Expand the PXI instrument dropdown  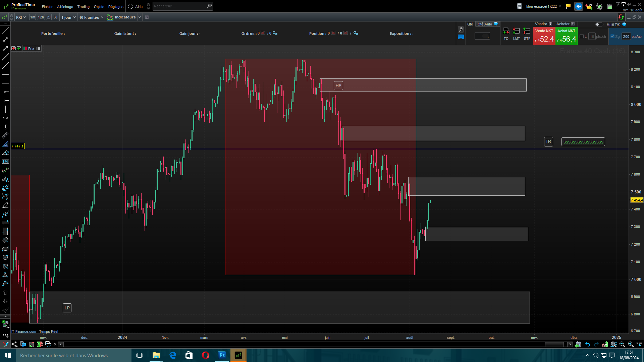click(x=21, y=17)
